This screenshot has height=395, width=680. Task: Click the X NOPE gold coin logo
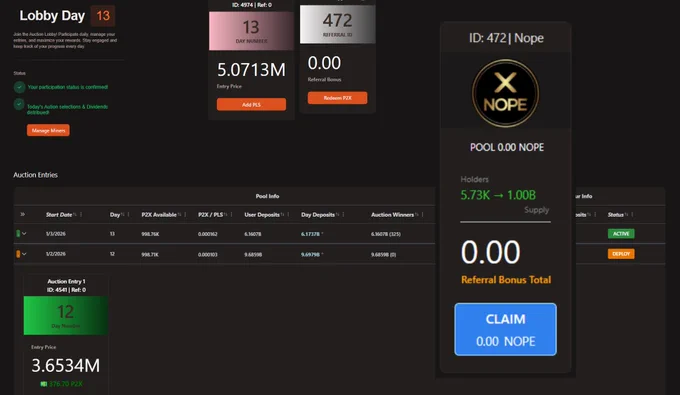pos(505,93)
